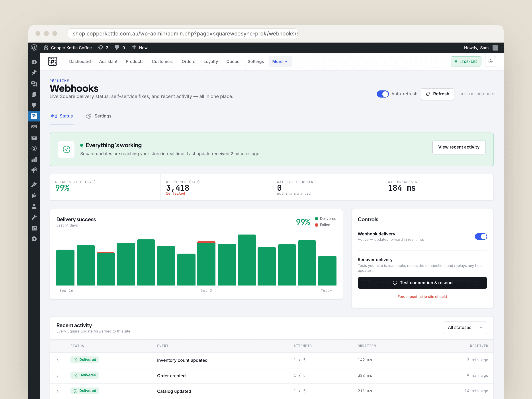Viewport: 532px width, 399px height.
Task: Click the Today bar in delivery chart
Action: point(327,271)
